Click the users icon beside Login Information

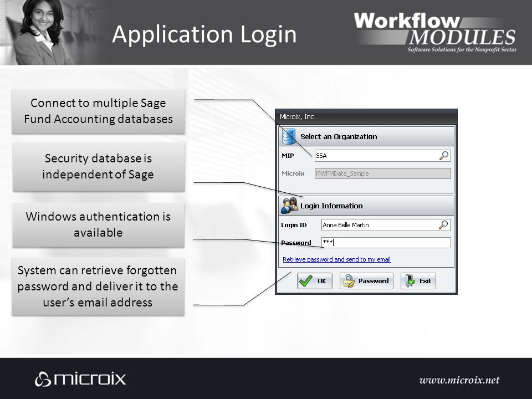click(x=289, y=206)
